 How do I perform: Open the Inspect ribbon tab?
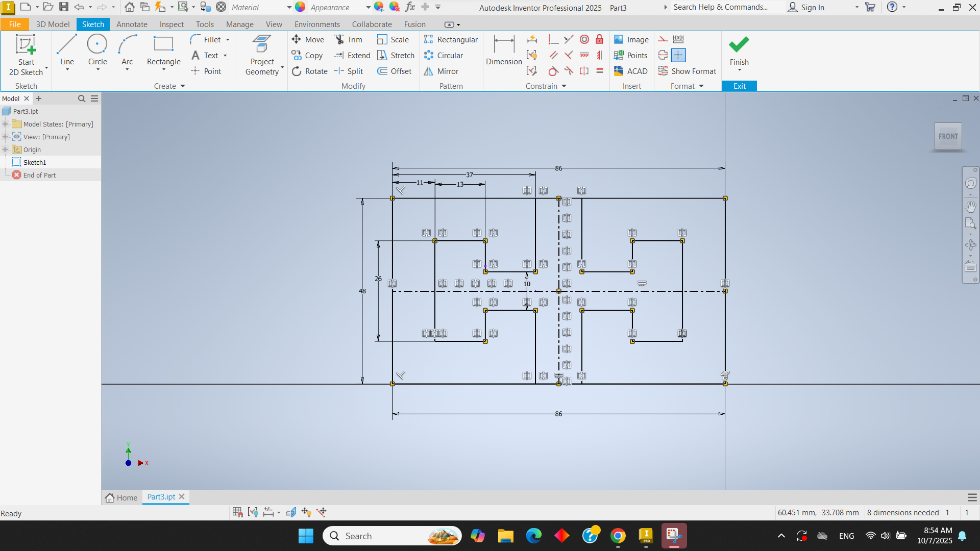[171, 24]
